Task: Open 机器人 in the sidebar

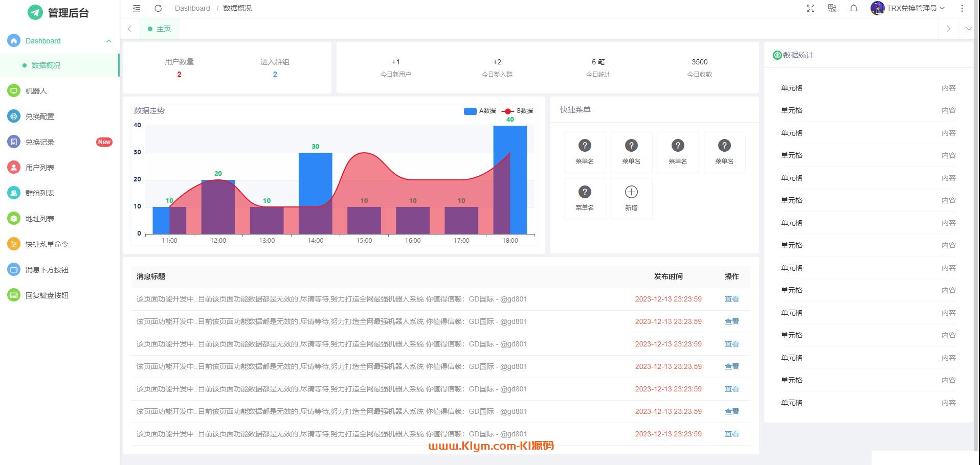Action: click(36, 91)
